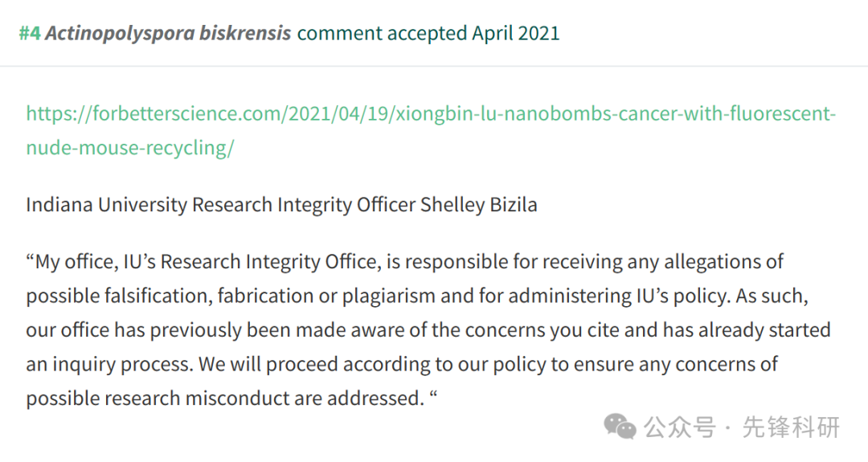Click the 'comment accepted April 2021' text
This screenshot has width=868, height=462.
428,34
